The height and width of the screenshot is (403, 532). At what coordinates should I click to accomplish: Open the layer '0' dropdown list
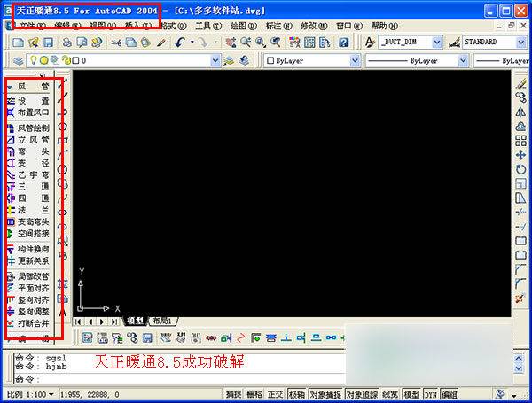click(x=215, y=60)
